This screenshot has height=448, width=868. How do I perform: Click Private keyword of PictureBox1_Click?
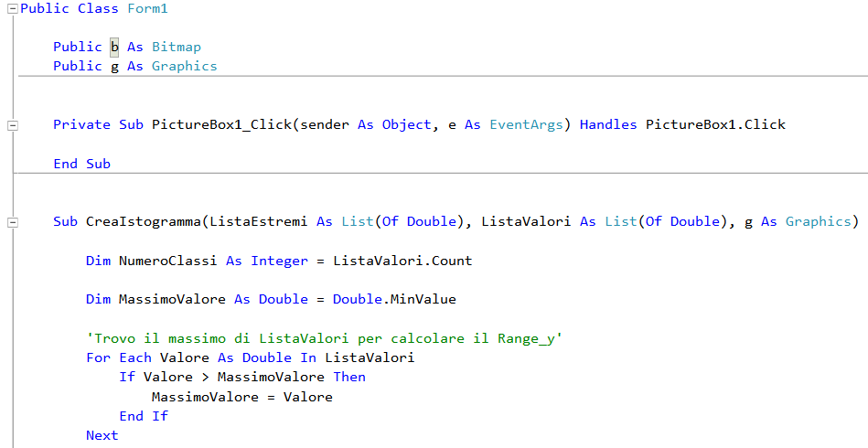click(82, 124)
